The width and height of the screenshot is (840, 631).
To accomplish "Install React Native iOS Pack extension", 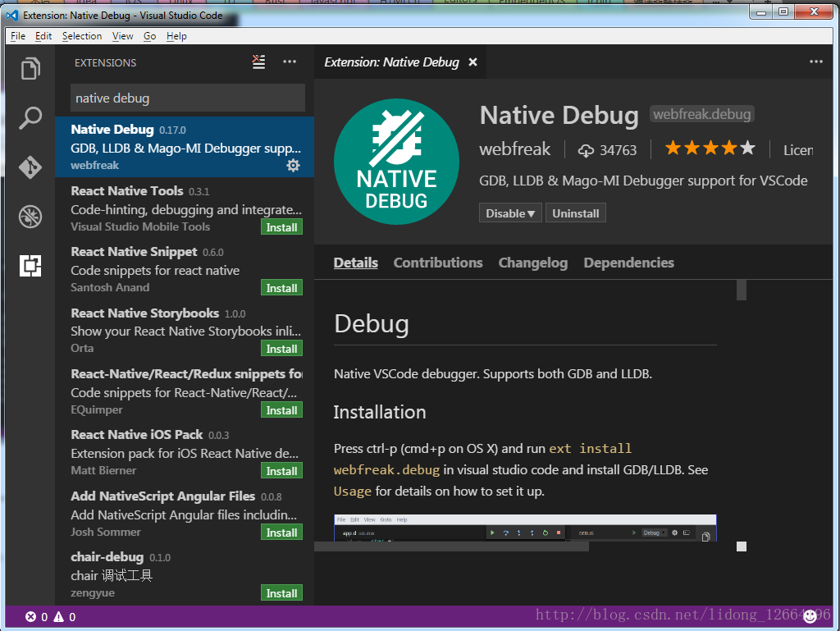I will click(282, 471).
